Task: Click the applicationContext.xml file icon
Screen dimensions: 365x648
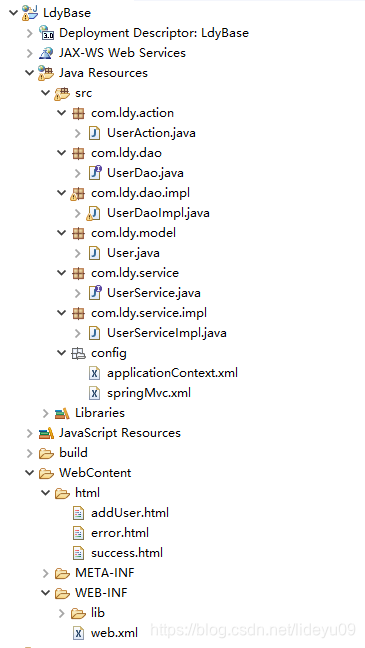Action: point(95,373)
